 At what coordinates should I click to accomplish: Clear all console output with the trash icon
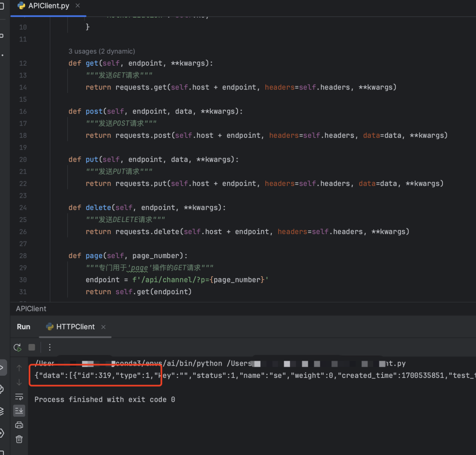[19, 439]
